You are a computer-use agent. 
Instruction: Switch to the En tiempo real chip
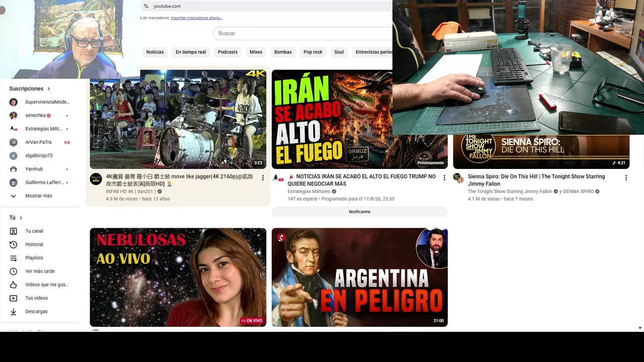tap(191, 52)
